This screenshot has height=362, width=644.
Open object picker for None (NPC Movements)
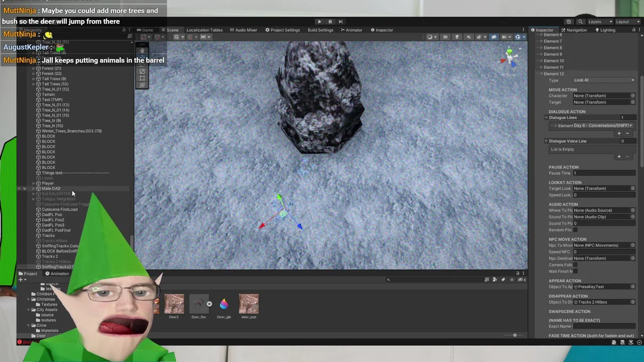(x=633, y=245)
